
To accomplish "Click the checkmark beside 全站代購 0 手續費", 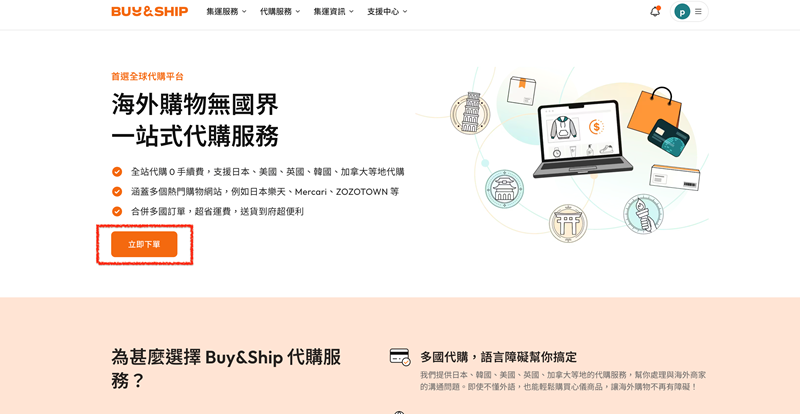I will coord(117,172).
